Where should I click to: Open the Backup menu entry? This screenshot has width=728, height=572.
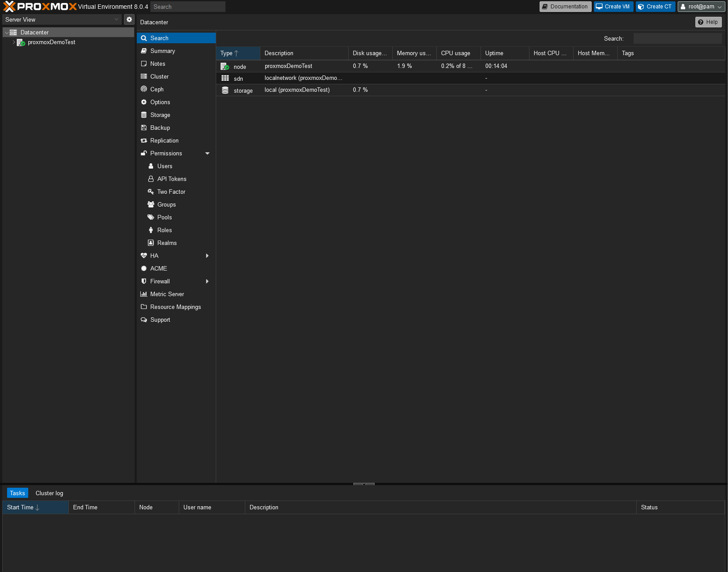coord(176,128)
